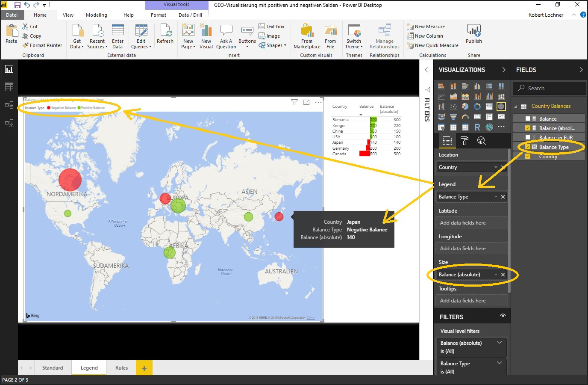This screenshot has height=385, width=588.
Task: Switch to the Rules page tab
Action: tap(121, 368)
